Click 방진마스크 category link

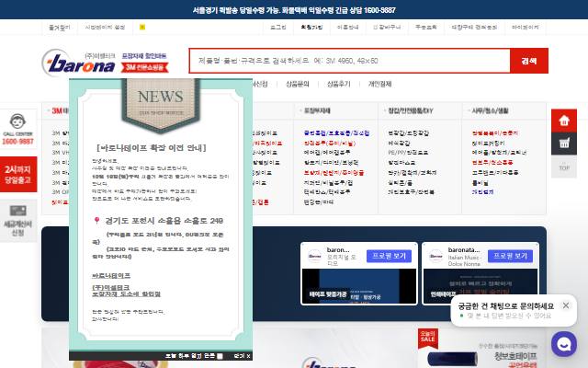coord(401,163)
